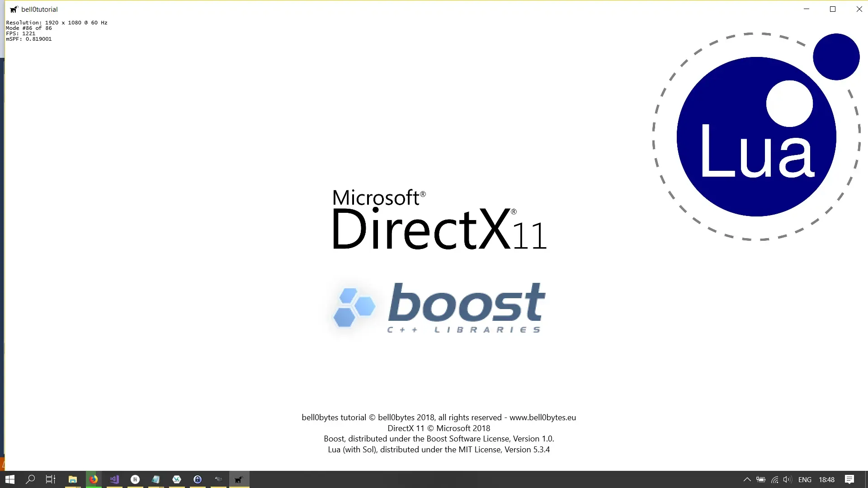This screenshot has height=488, width=868.
Task: Open Task View
Action: [50, 479]
